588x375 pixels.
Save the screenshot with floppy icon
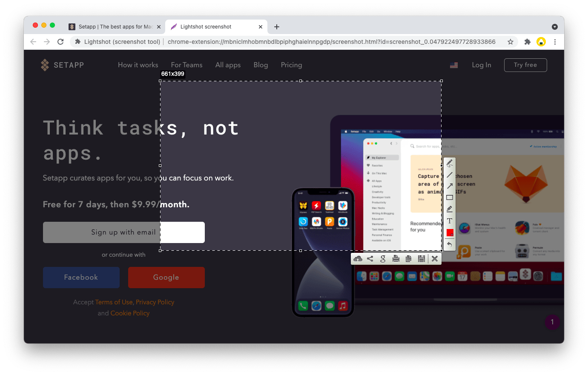422,259
